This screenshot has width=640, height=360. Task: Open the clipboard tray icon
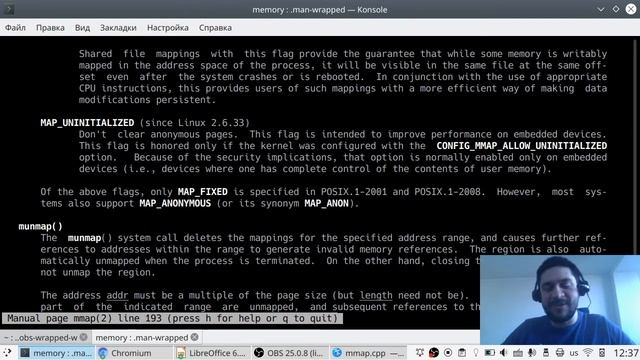point(462,353)
